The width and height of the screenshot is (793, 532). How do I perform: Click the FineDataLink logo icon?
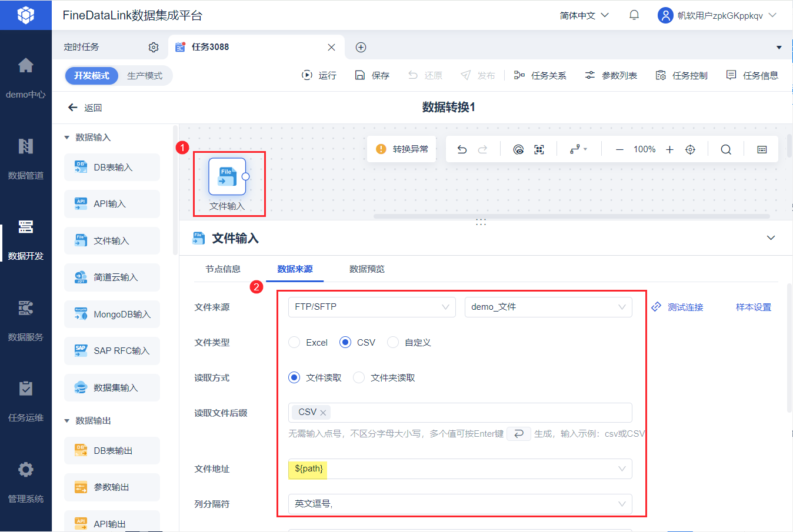[x=26, y=15]
